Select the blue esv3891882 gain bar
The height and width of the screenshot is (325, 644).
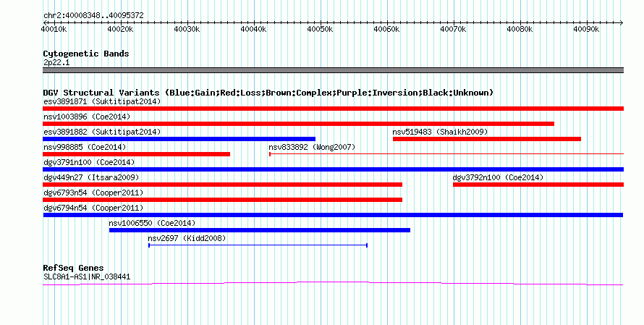(x=179, y=139)
